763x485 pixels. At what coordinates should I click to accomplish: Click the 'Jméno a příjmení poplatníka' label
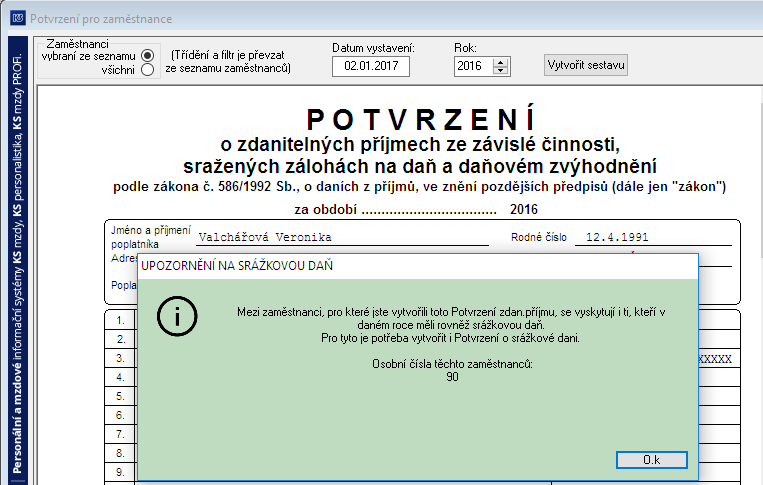[150, 237]
